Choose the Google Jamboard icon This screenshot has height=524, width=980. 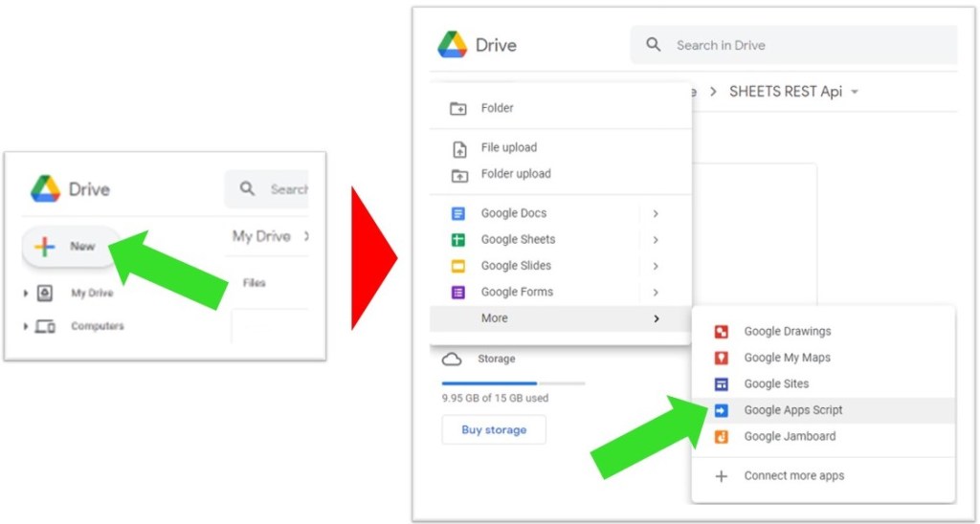[723, 437]
